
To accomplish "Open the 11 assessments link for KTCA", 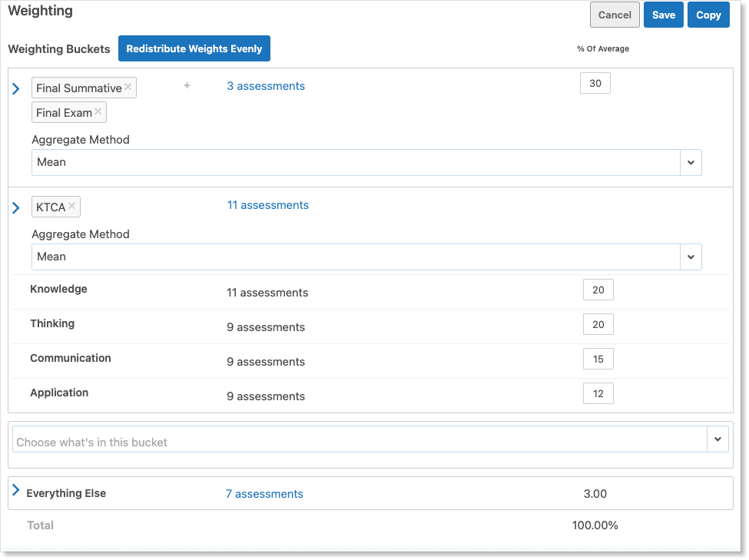I will point(267,205).
